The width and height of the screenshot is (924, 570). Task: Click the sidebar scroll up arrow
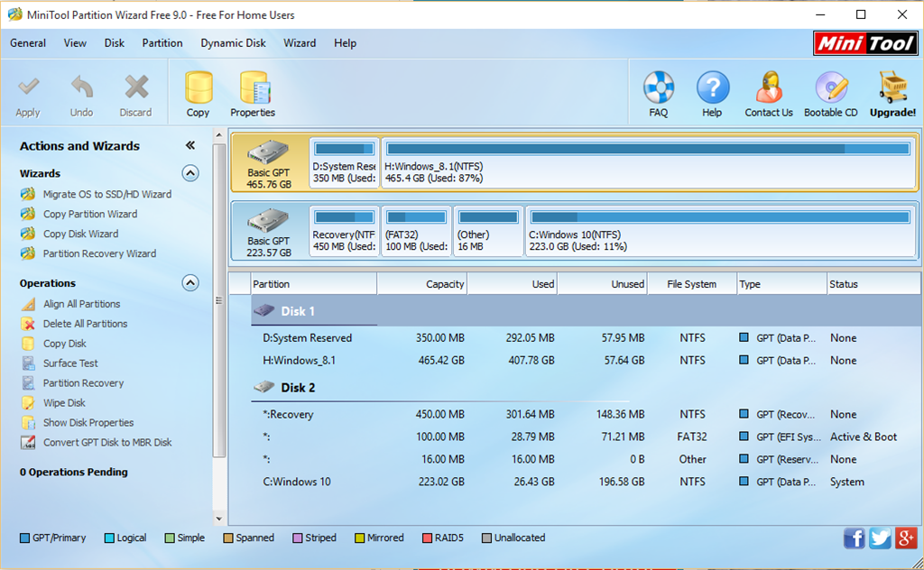click(218, 135)
